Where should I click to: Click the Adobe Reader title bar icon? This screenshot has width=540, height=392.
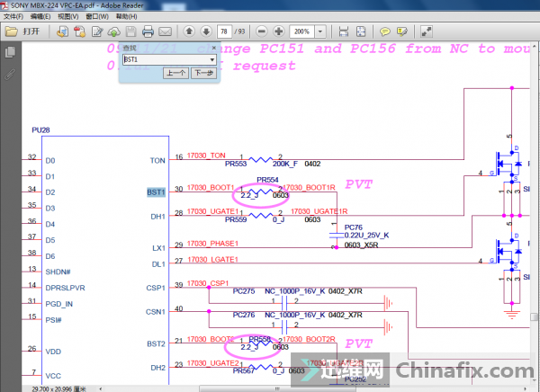pyautogui.click(x=4, y=5)
